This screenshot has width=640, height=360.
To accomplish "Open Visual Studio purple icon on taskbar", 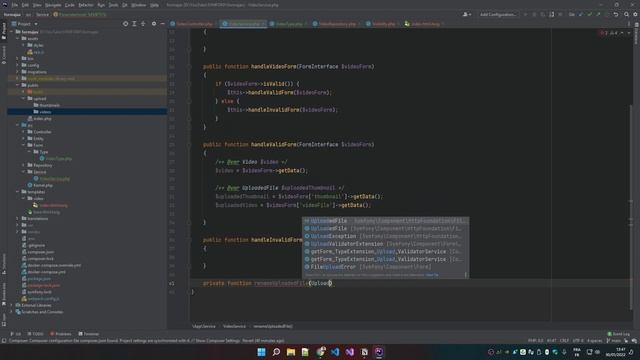I will coord(350,352).
